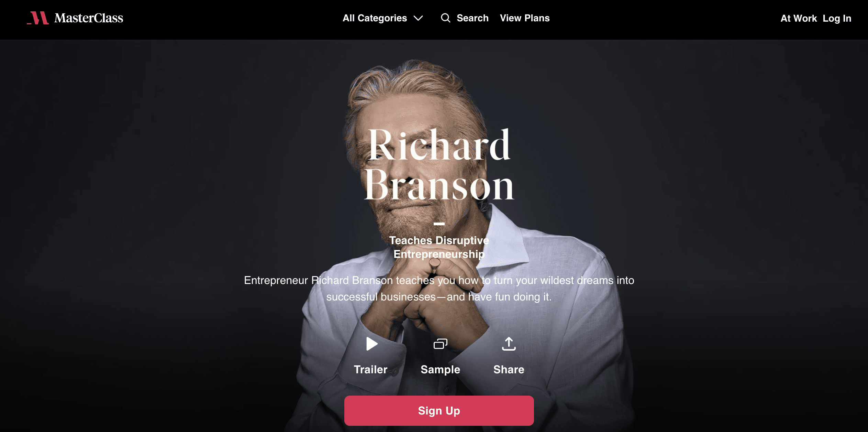Click the Share upload-arrow icon
This screenshot has height=432, width=868.
[509, 344]
